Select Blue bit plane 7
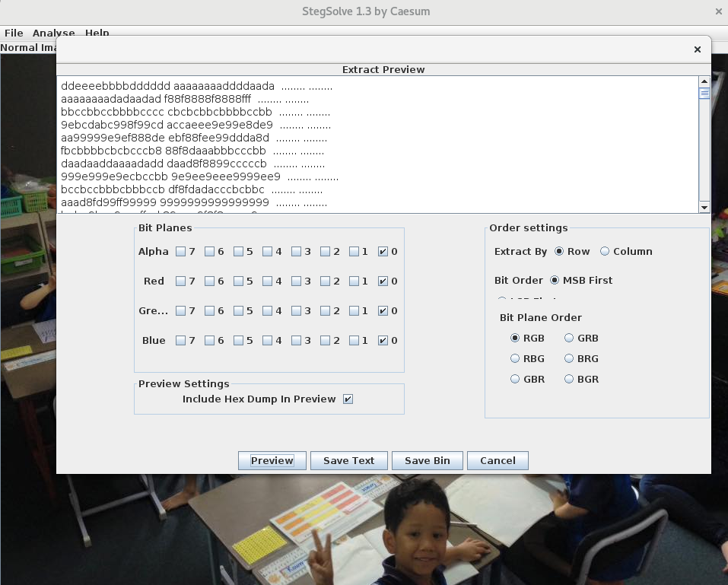The width and height of the screenshot is (728, 585). pyautogui.click(x=180, y=341)
